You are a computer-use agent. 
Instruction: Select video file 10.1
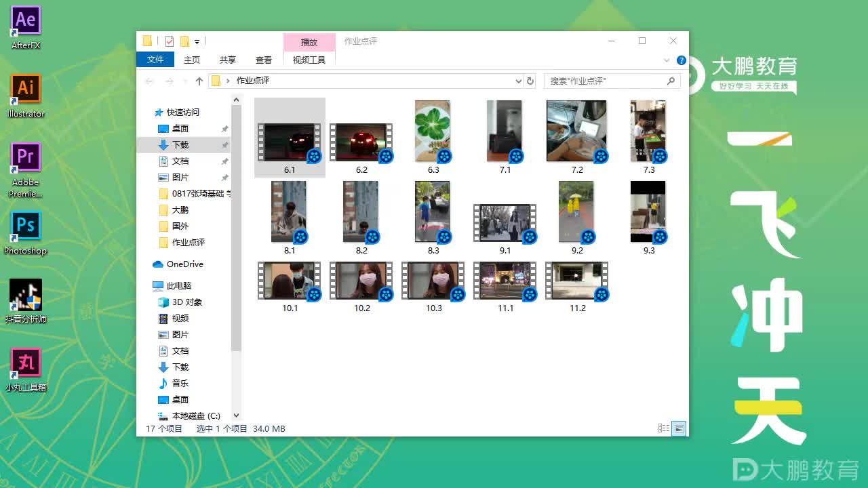[x=290, y=287]
